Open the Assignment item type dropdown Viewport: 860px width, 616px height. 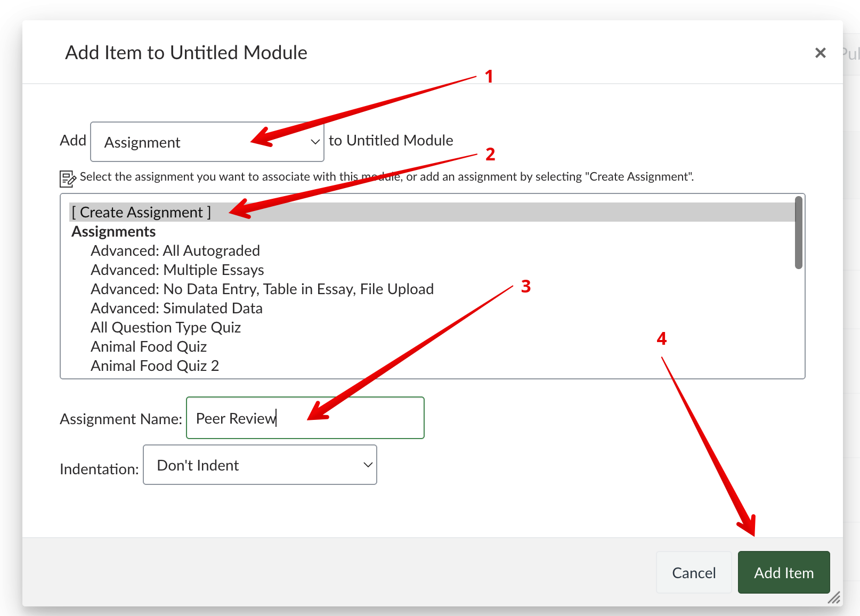tap(207, 142)
